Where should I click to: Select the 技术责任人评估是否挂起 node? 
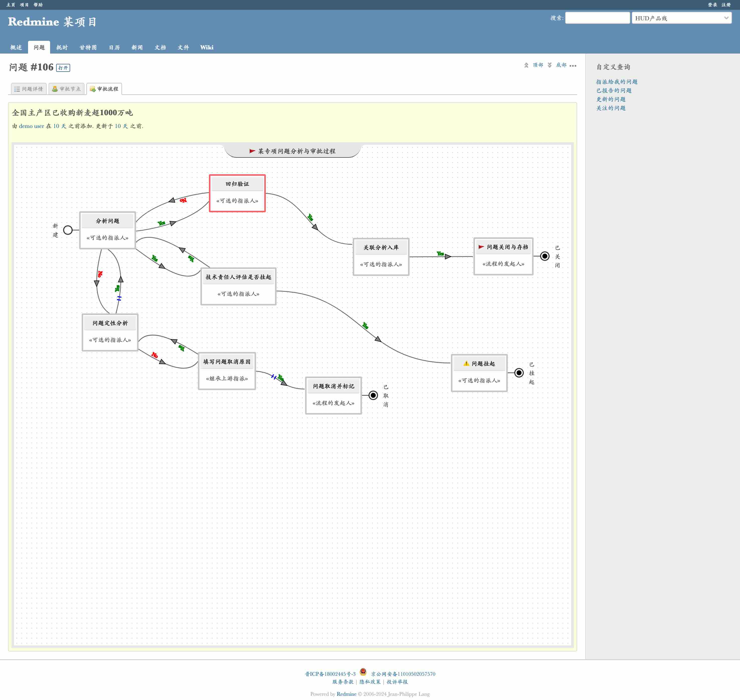tap(238, 286)
